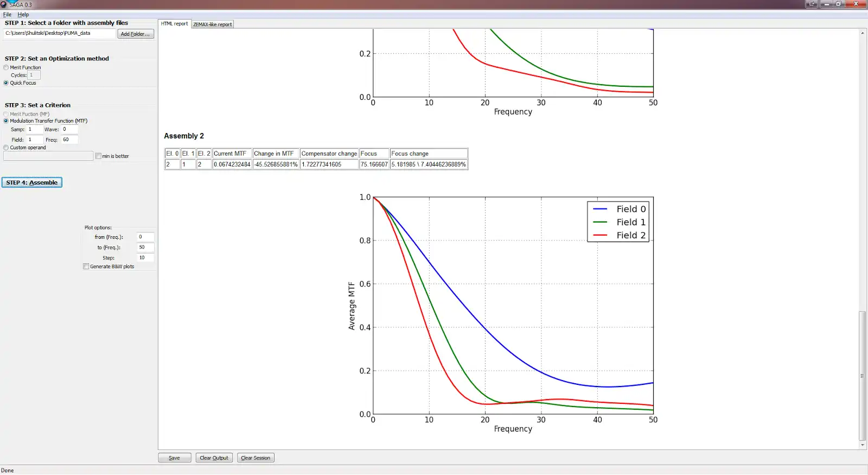Click the scrollbar down arrow

click(862, 445)
